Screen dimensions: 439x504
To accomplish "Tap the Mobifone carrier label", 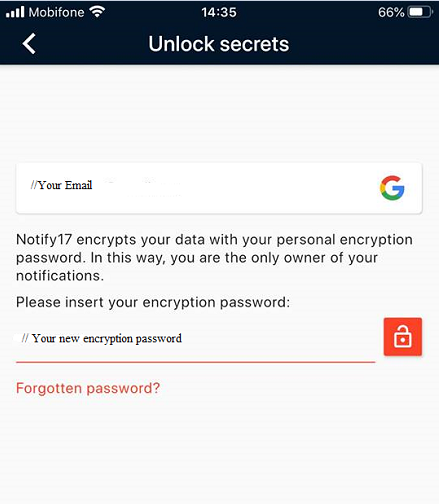I will (x=56, y=12).
